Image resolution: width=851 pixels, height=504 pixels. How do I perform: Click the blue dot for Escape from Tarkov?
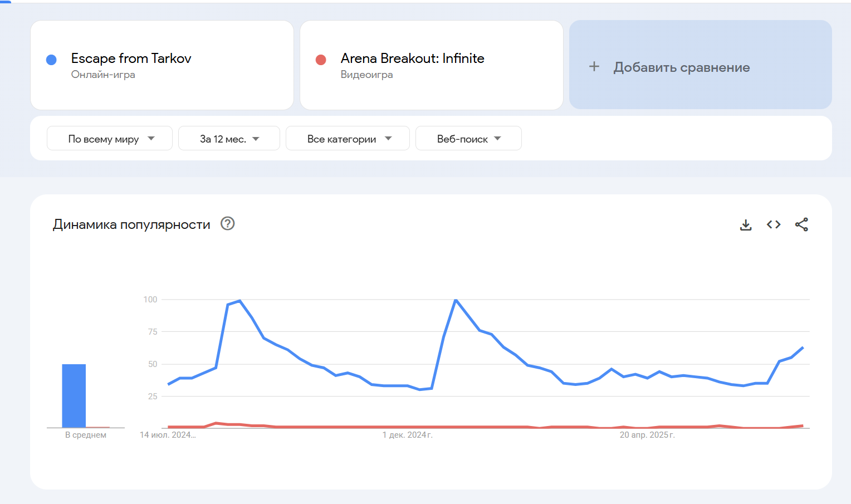[51, 60]
